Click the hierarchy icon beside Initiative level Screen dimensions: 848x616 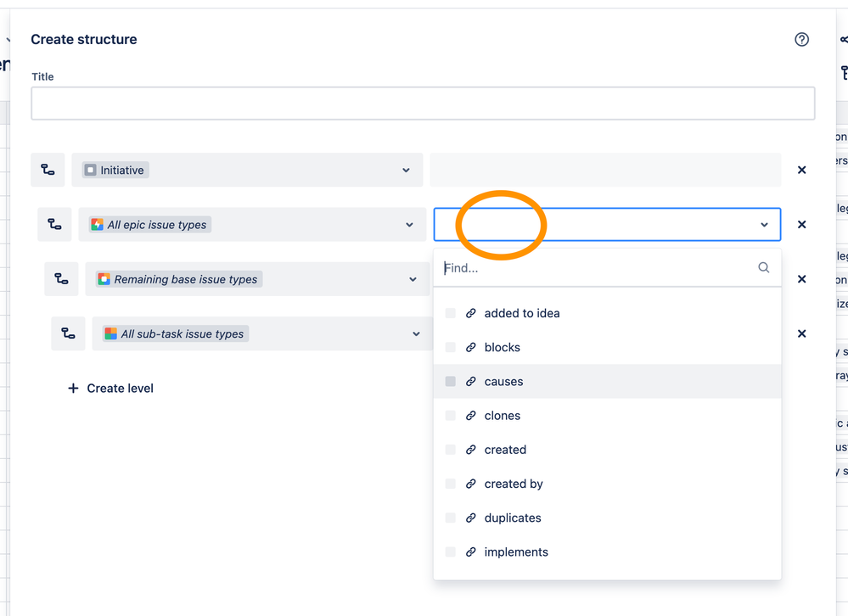48,170
